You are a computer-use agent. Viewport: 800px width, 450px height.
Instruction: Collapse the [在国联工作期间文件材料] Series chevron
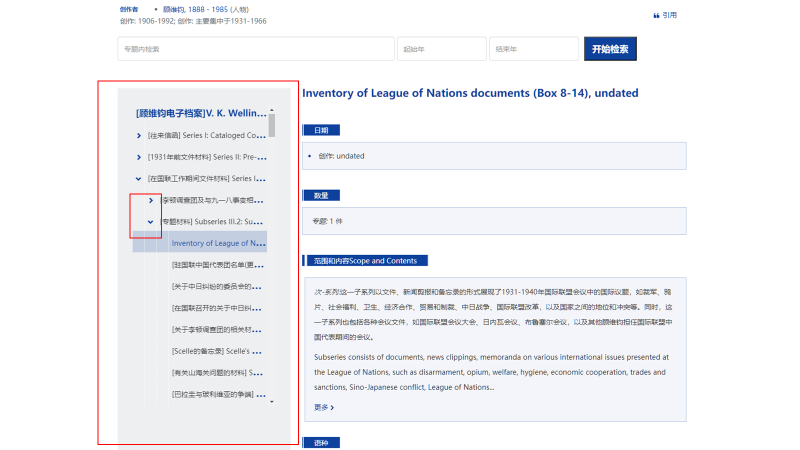[138, 179]
